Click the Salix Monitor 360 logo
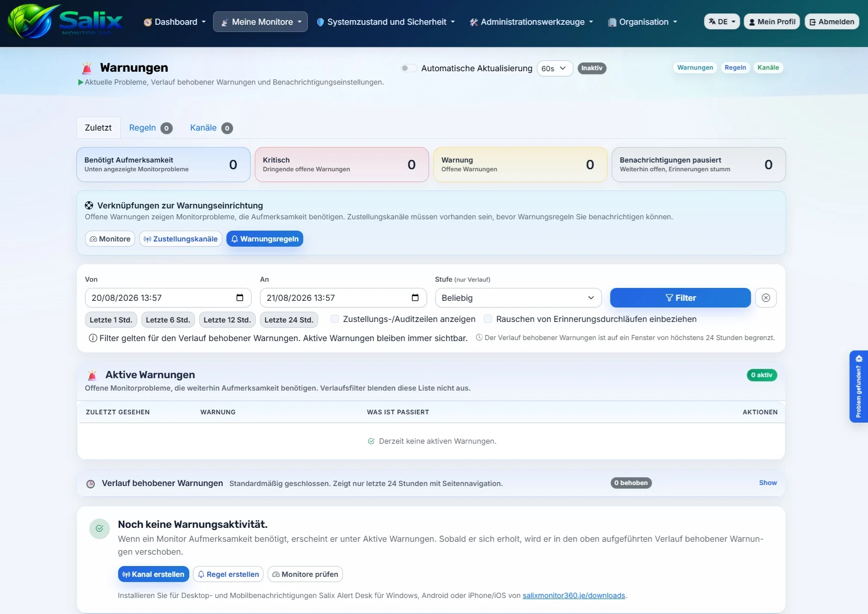This screenshot has width=868, height=614. pyautogui.click(x=65, y=22)
